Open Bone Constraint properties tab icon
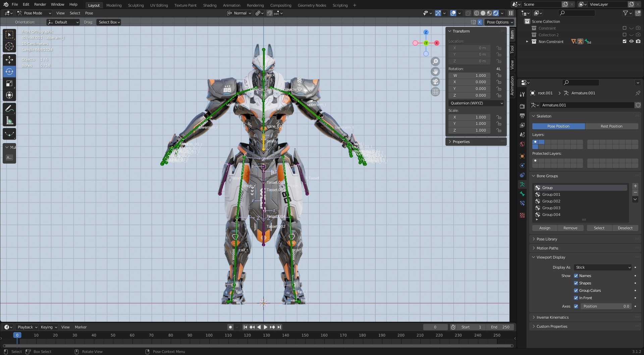The width and height of the screenshot is (644, 355). coord(522,203)
